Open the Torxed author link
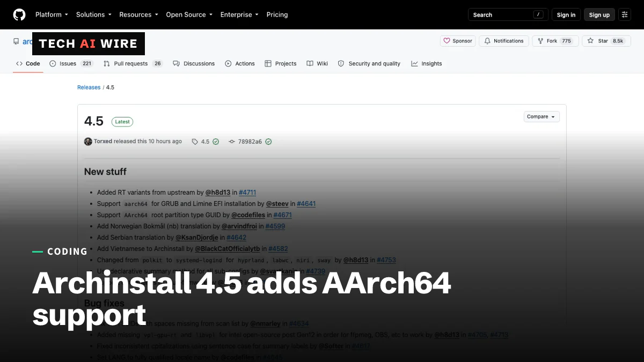 pos(103,142)
